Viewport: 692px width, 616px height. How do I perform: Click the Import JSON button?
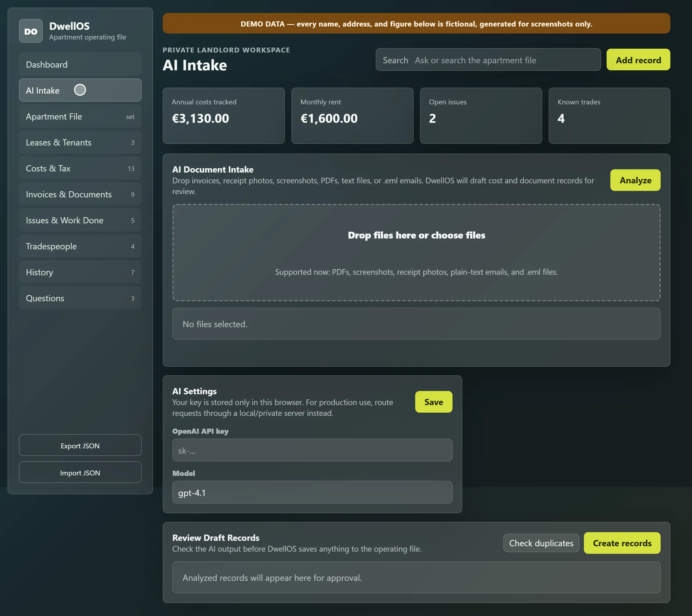pyautogui.click(x=80, y=472)
